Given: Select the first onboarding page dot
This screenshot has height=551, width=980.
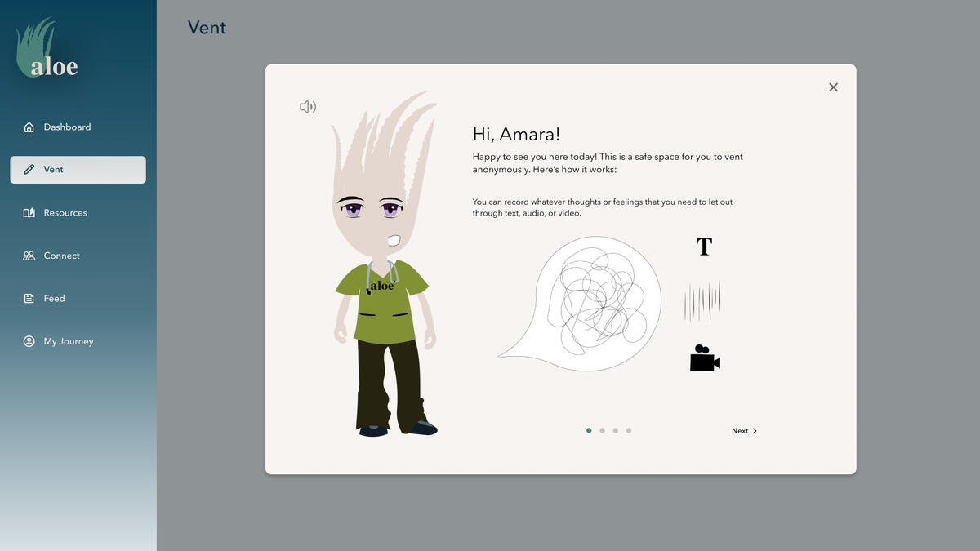Looking at the screenshot, I should (x=589, y=431).
